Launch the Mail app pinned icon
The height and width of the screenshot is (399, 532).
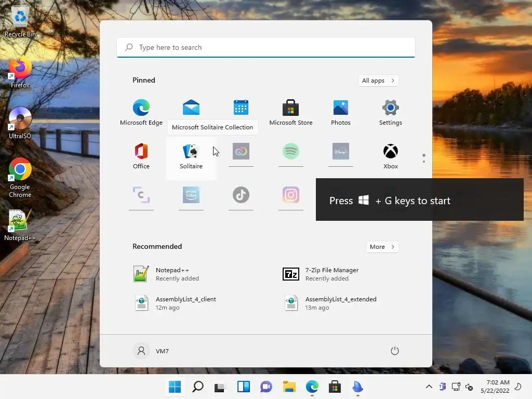click(x=191, y=108)
